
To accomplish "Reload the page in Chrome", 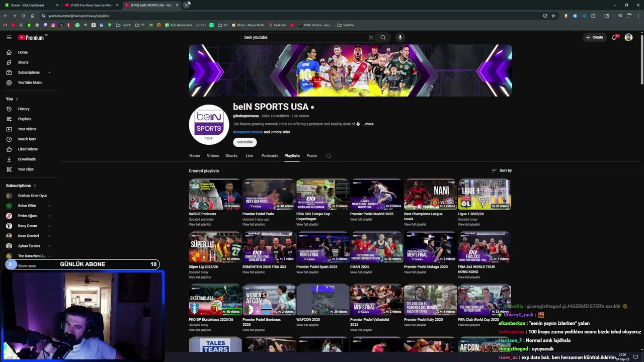I will pyautogui.click(x=23, y=16).
